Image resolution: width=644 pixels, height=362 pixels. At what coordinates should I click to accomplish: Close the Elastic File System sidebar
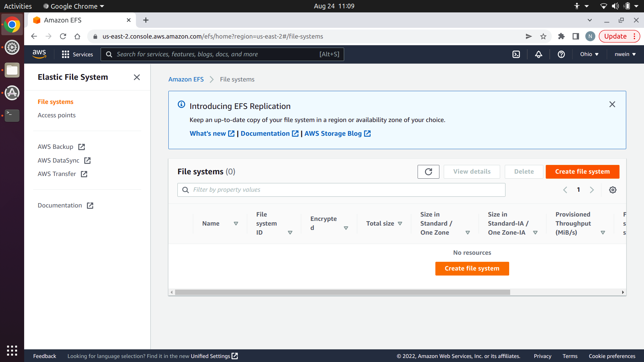[x=137, y=77]
